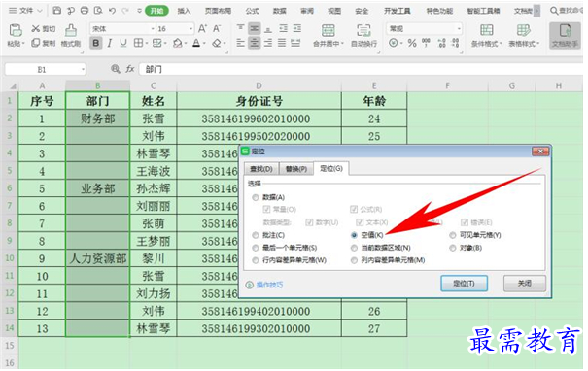This screenshot has height=371, width=588.
Task: Select the 批注(C) radio option
Action: point(256,235)
